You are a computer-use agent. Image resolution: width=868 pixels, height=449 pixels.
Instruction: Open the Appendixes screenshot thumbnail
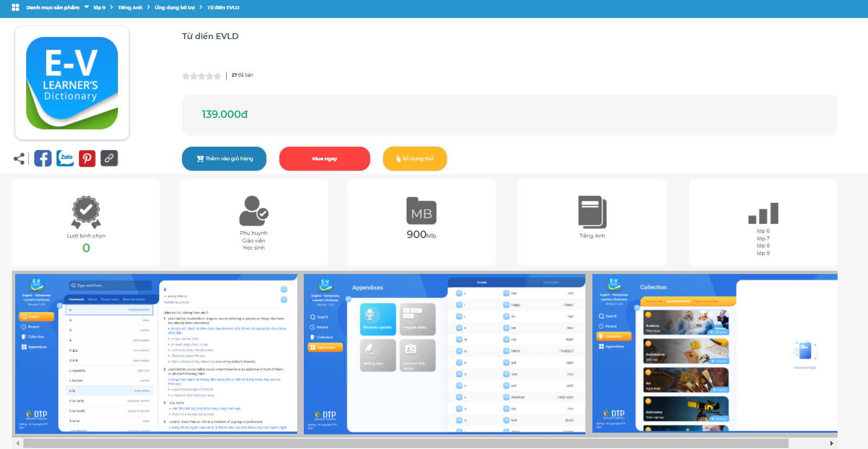pos(445,353)
